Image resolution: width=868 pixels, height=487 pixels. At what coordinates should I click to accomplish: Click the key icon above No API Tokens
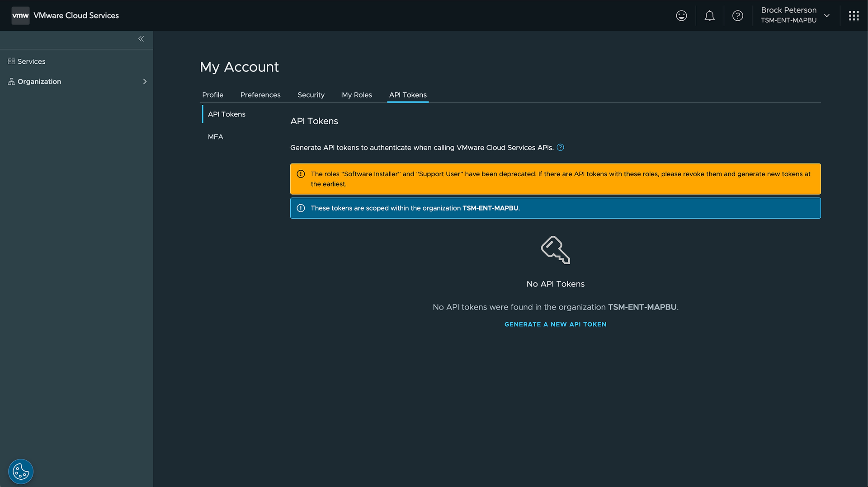click(x=556, y=250)
